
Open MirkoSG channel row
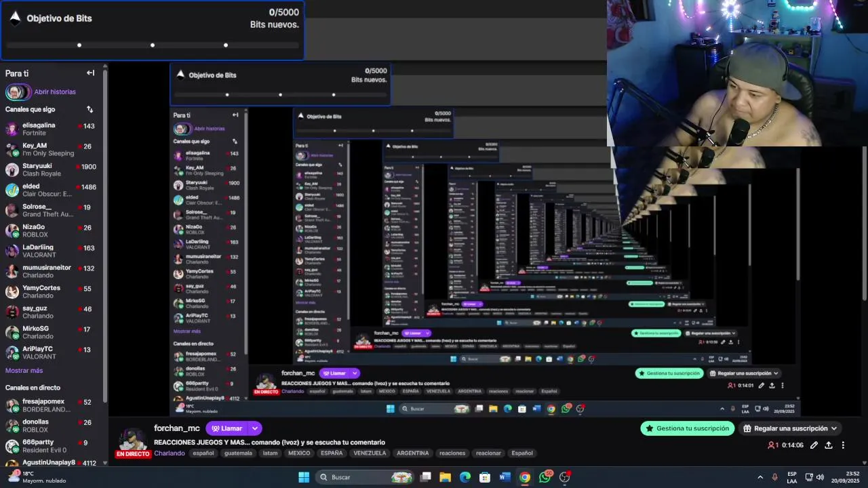(52, 332)
